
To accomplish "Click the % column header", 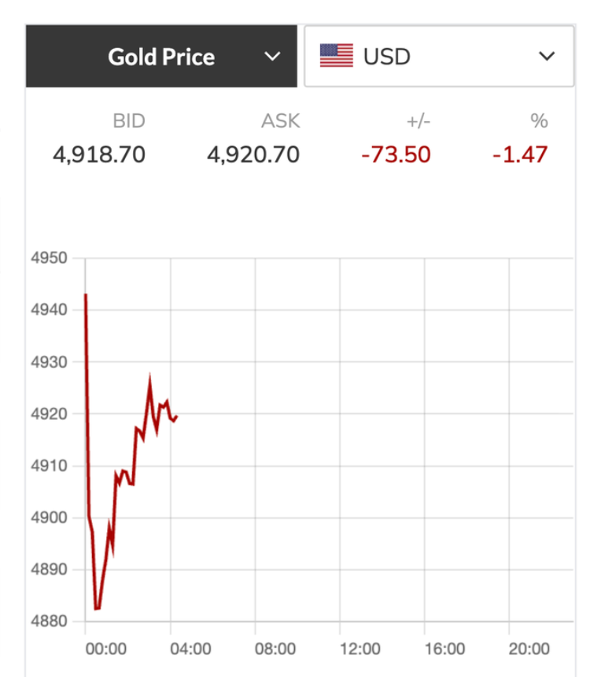I will (x=539, y=121).
